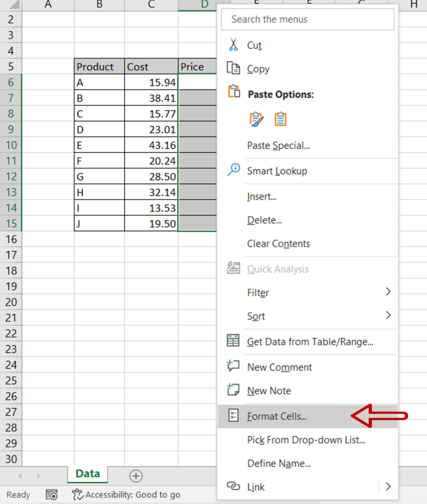The height and width of the screenshot is (504, 427).
Task: Click the New Comment speech bubble icon
Action: click(x=233, y=366)
